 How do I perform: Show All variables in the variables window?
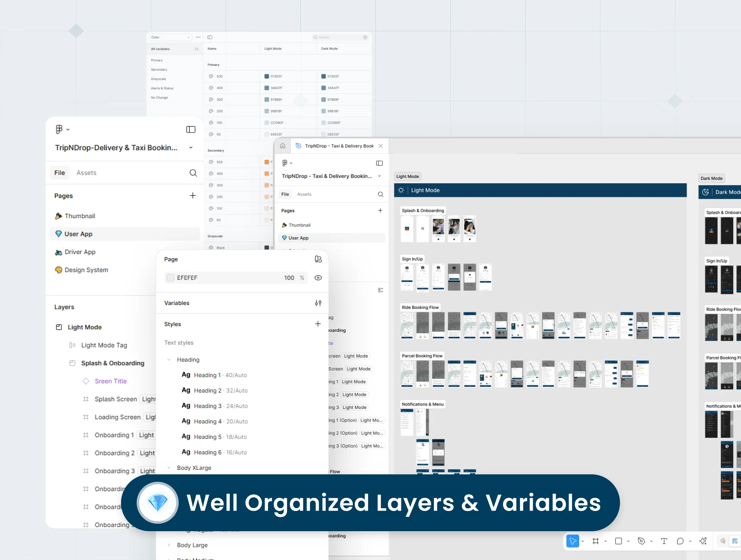(x=175, y=49)
